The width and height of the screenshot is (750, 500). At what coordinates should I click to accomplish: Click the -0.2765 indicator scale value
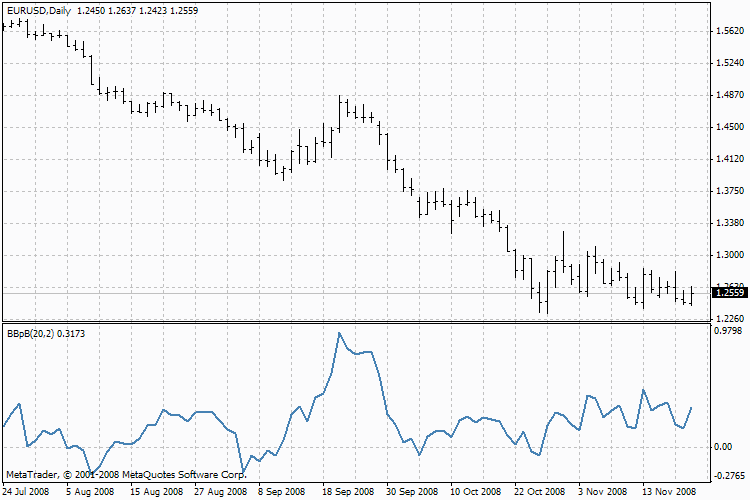click(x=729, y=476)
